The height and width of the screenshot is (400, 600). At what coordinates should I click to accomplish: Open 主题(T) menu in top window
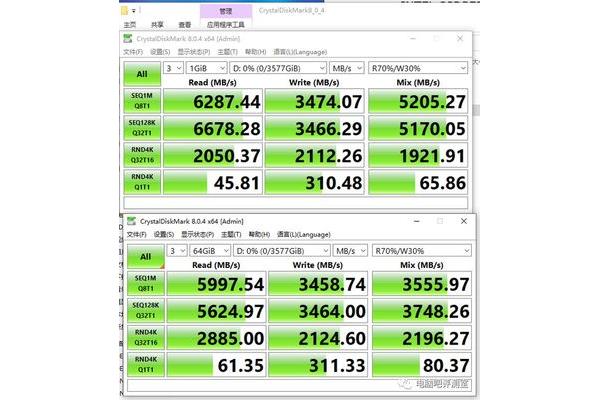pos(227,52)
